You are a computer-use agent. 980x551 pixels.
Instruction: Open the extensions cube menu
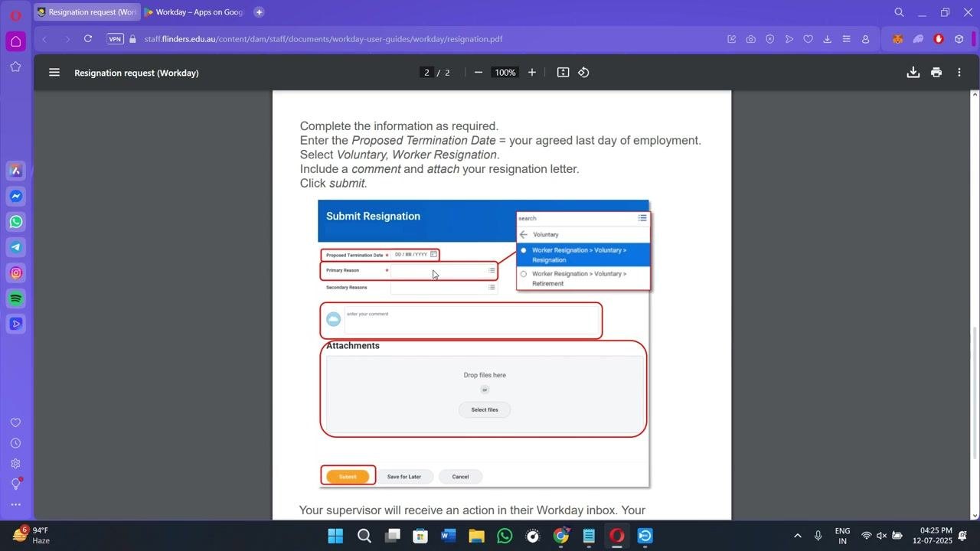[959, 39]
